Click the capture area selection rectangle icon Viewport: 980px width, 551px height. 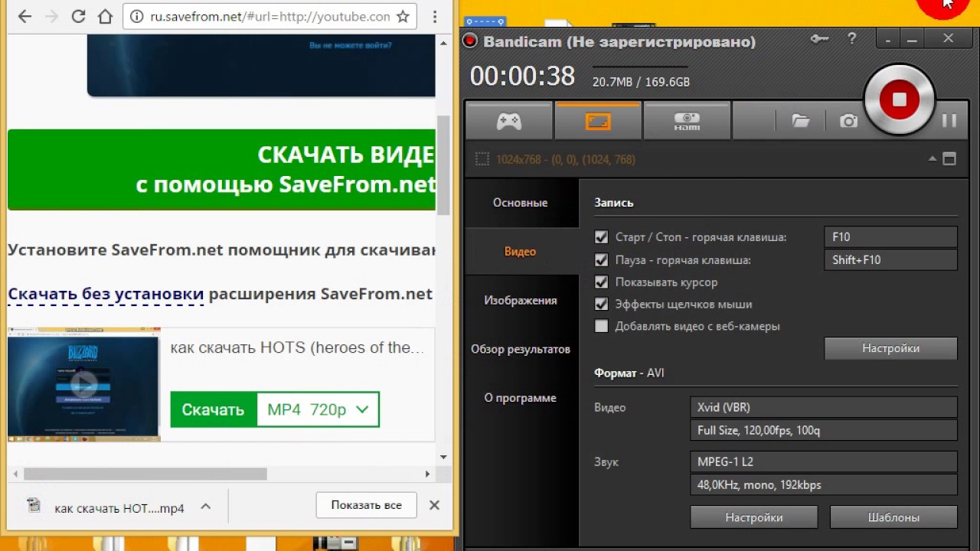482,159
